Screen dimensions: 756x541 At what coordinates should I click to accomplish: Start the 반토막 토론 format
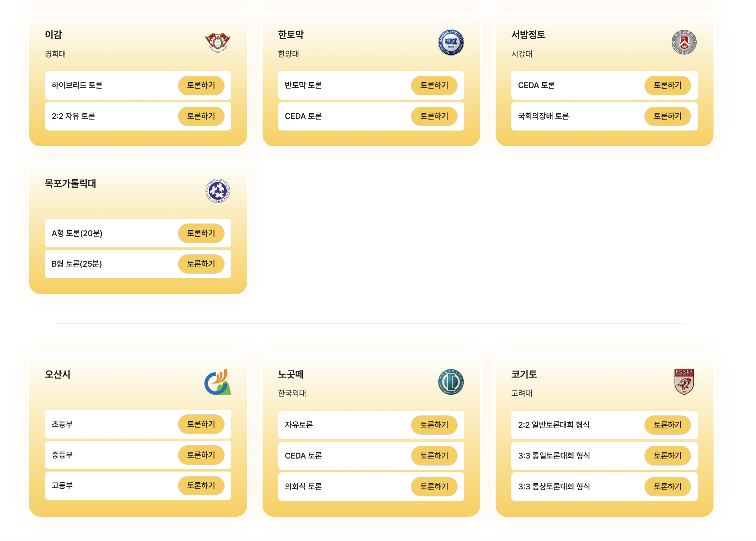tap(434, 85)
